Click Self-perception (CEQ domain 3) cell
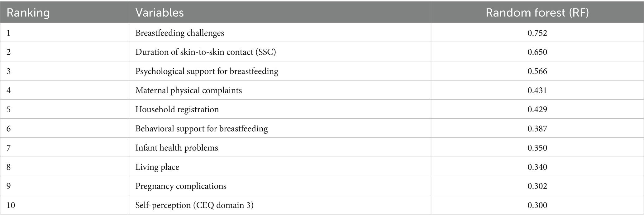This screenshot has width=644, height=220. pyautogui.click(x=194, y=205)
